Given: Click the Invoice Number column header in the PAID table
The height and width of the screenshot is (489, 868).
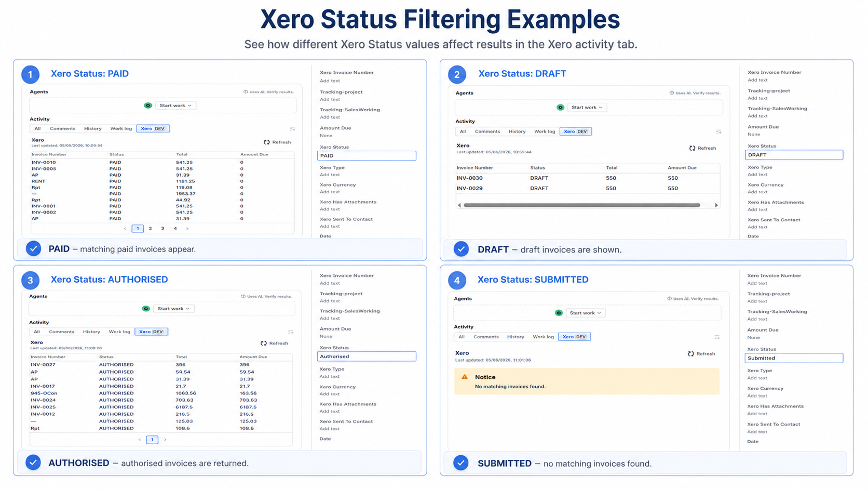Looking at the screenshot, I should [49, 155].
